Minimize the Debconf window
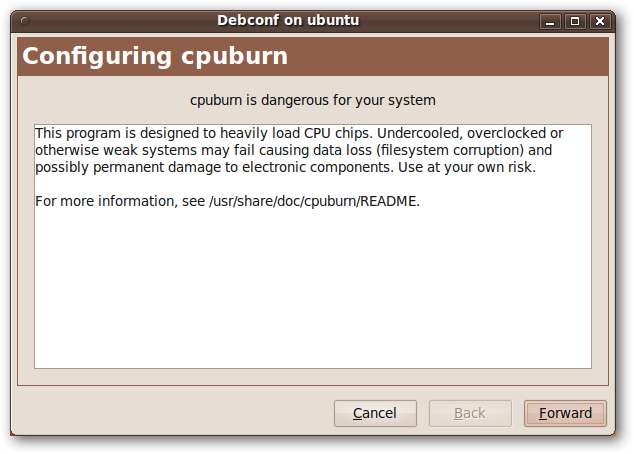Viewport: 634px width, 454px height. [x=552, y=20]
